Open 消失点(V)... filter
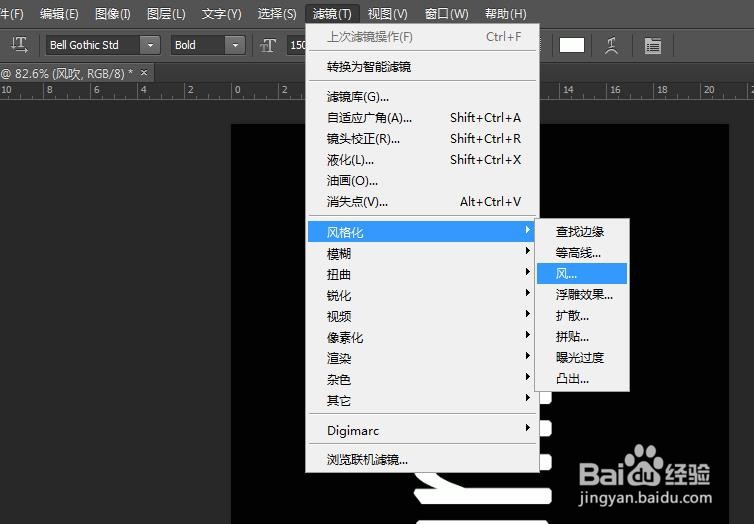The image size is (754, 524). click(422, 201)
